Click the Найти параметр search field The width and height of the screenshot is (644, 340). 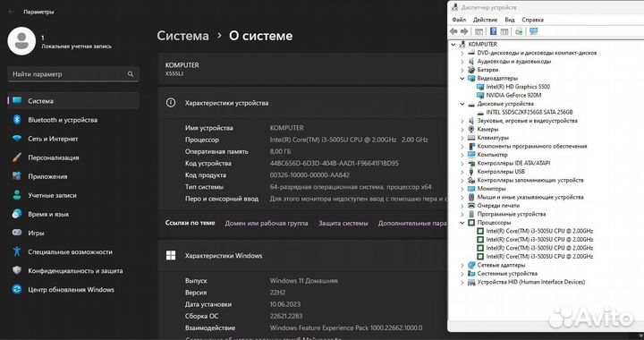(73, 74)
